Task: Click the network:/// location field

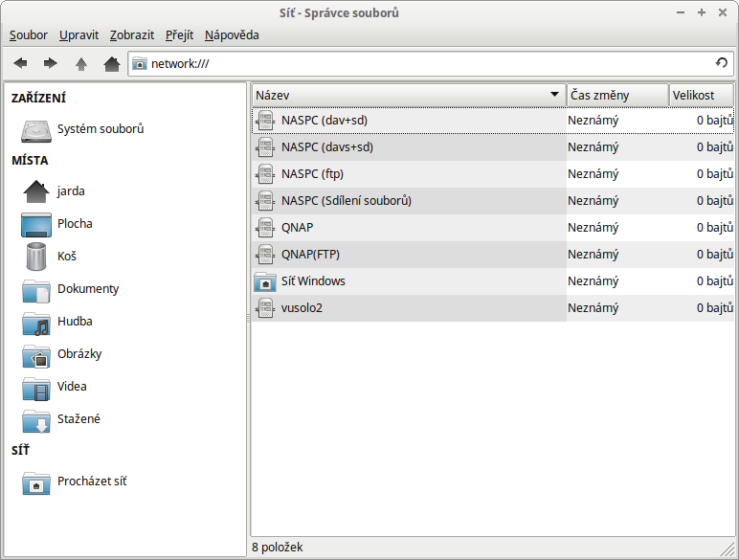Action: [x=421, y=64]
